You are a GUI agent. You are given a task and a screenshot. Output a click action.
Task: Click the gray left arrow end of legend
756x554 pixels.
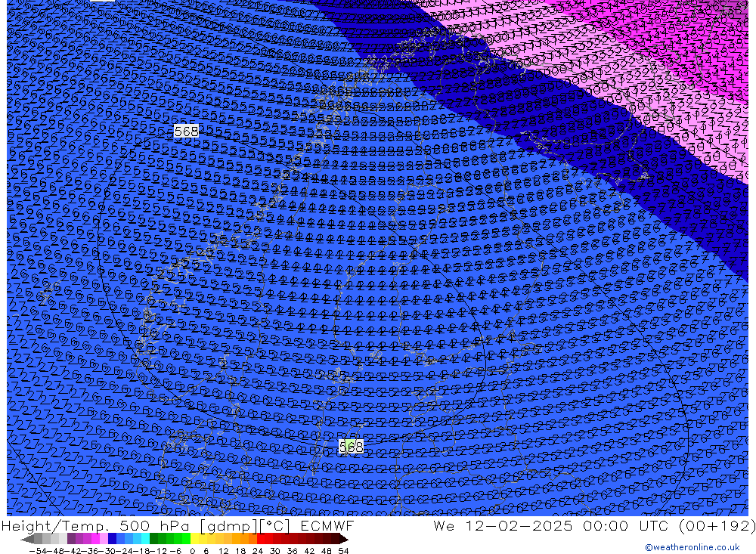coord(27,539)
